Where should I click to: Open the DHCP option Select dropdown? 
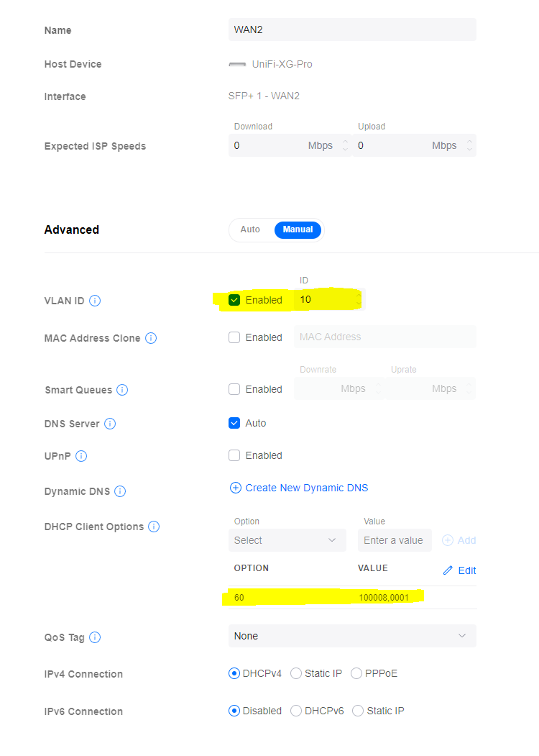point(287,540)
